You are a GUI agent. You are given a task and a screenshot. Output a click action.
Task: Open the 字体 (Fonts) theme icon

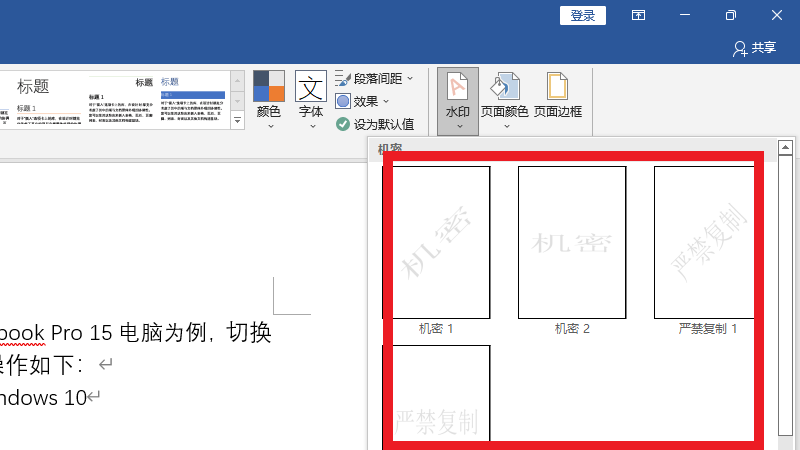[311, 88]
